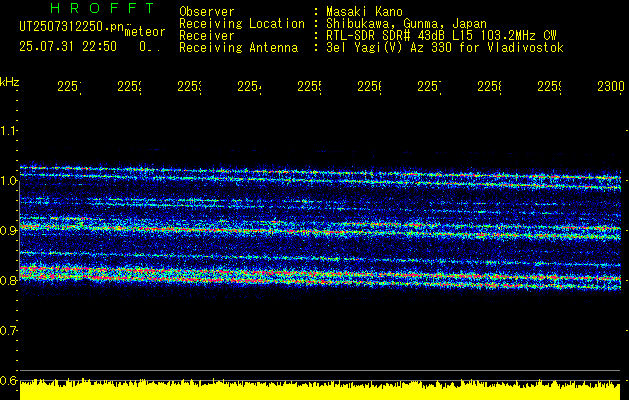Click the kHz axis unit label
Screen dimensions: 629x400
[9, 82]
